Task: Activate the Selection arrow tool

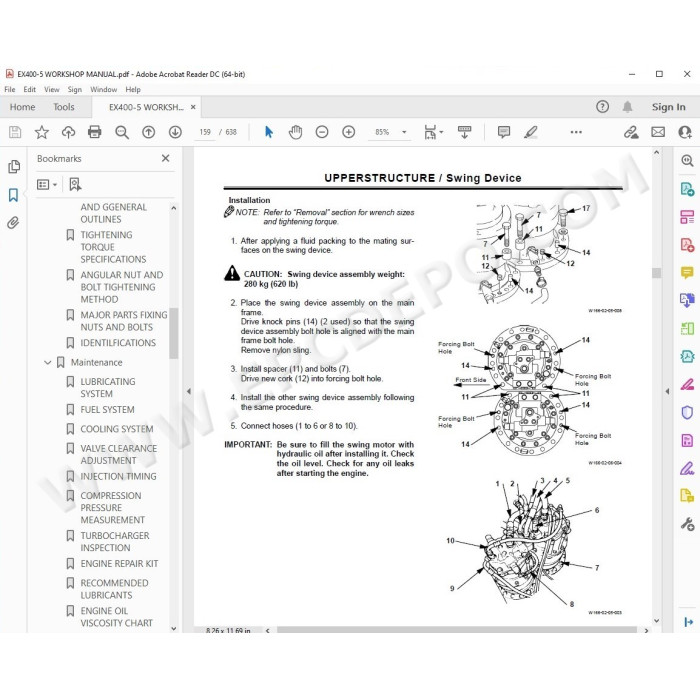Action: (269, 132)
